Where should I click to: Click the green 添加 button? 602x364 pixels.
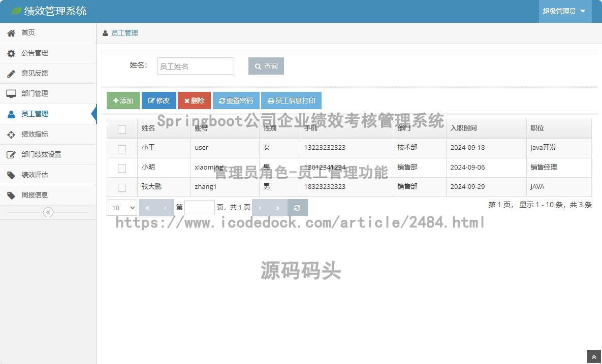pyautogui.click(x=123, y=101)
